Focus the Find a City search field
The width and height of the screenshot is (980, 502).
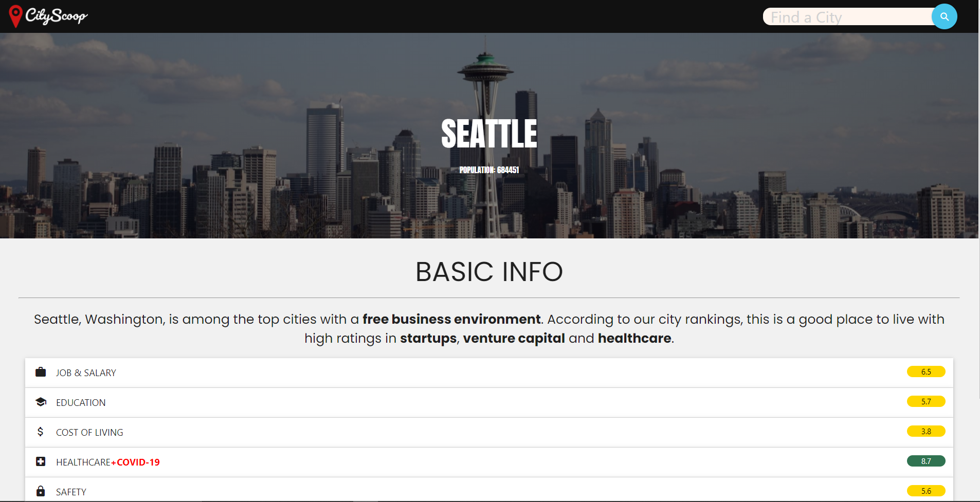pos(848,17)
